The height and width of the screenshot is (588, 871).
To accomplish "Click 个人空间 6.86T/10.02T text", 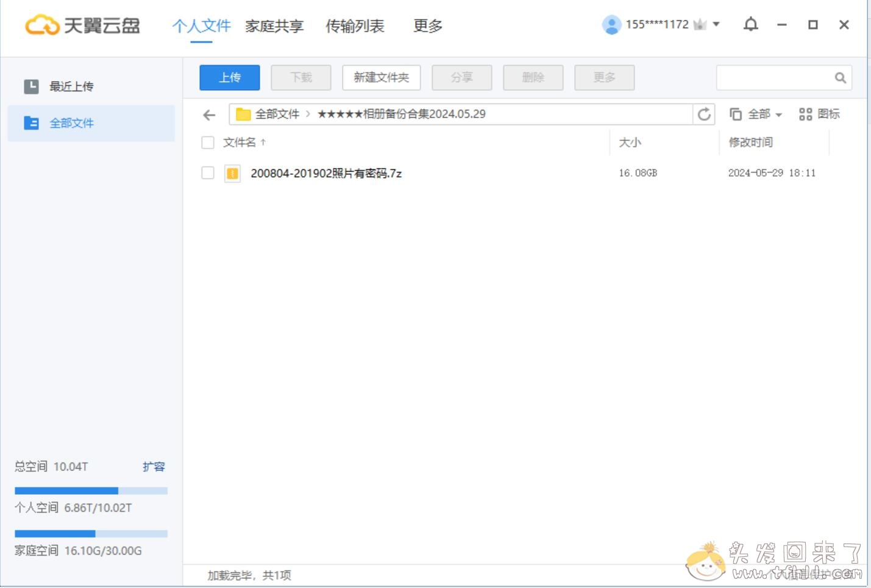I will click(x=73, y=508).
